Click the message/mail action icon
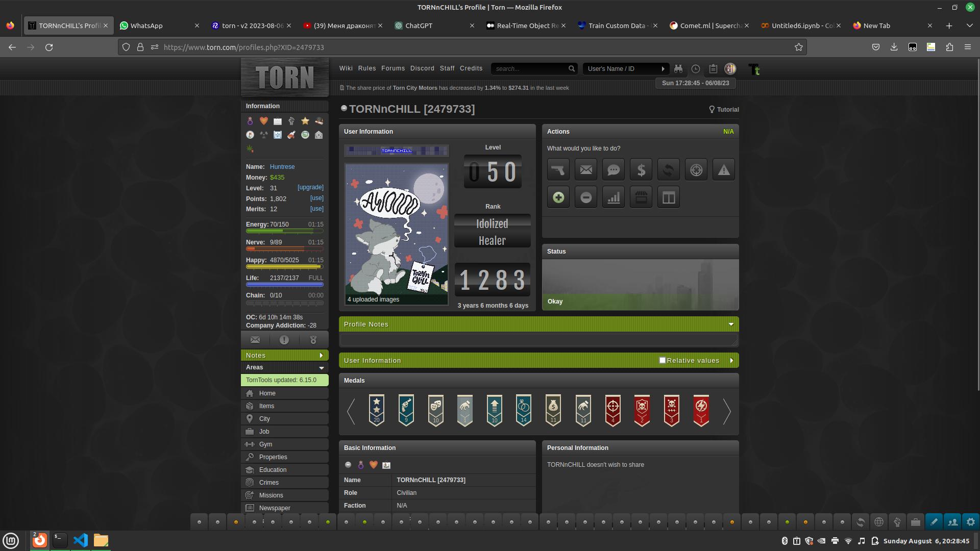The width and height of the screenshot is (980, 551). pos(585,169)
